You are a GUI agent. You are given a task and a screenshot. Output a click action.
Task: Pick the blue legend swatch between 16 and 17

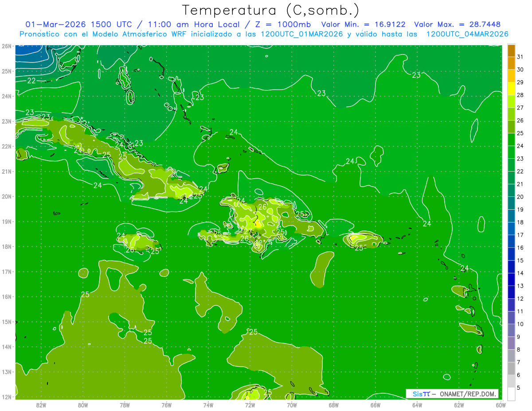pos(511,242)
